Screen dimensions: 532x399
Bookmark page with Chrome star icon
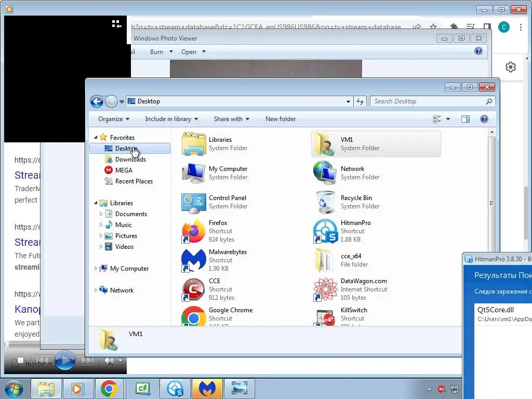(433, 26)
